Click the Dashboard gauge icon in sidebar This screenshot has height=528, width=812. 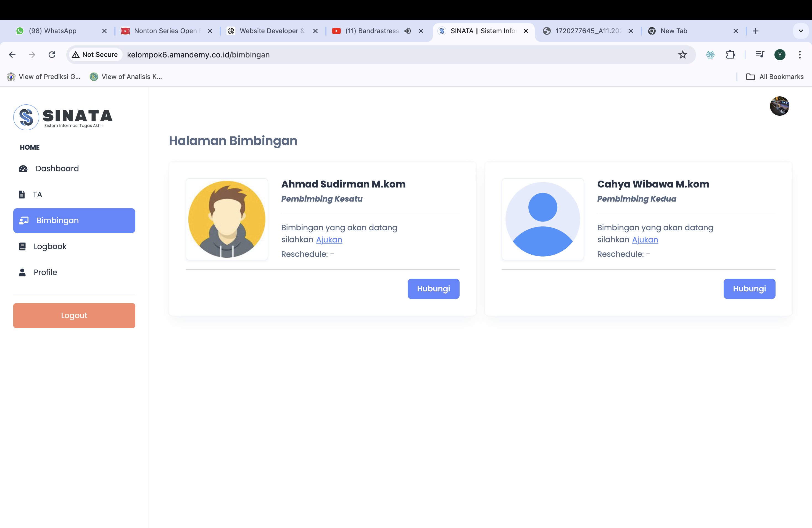[x=23, y=168]
